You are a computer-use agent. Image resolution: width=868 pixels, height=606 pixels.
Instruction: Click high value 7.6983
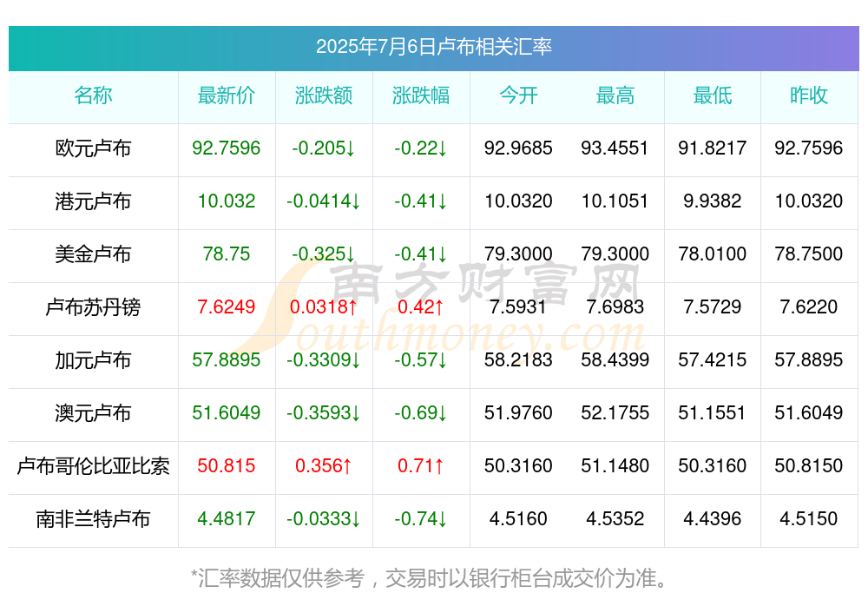(x=615, y=306)
